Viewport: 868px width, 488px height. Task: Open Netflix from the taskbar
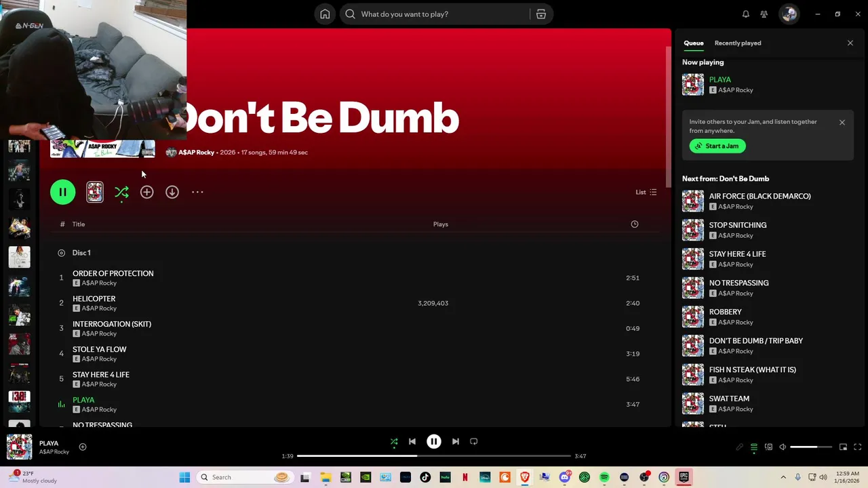tap(465, 477)
